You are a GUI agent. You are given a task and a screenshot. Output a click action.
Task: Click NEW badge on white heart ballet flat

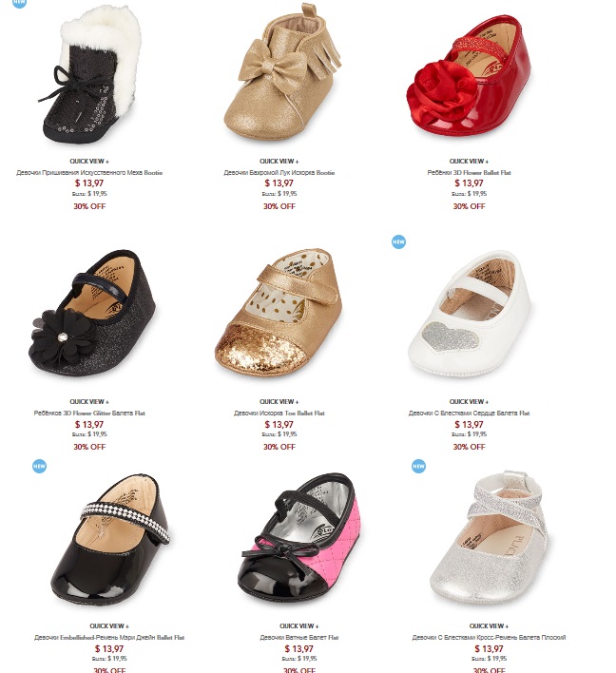tap(398, 242)
